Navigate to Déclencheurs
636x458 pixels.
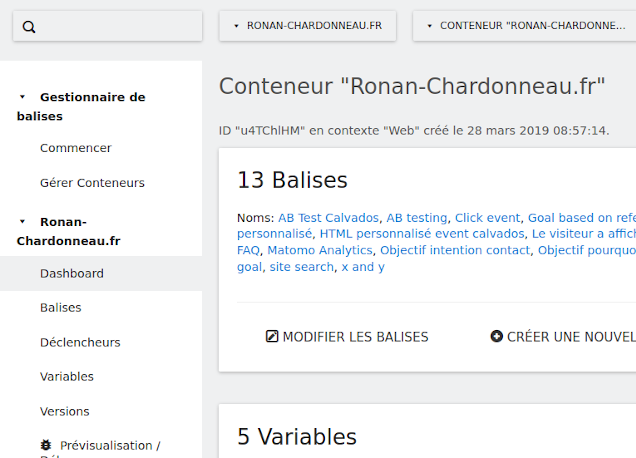[x=80, y=342]
